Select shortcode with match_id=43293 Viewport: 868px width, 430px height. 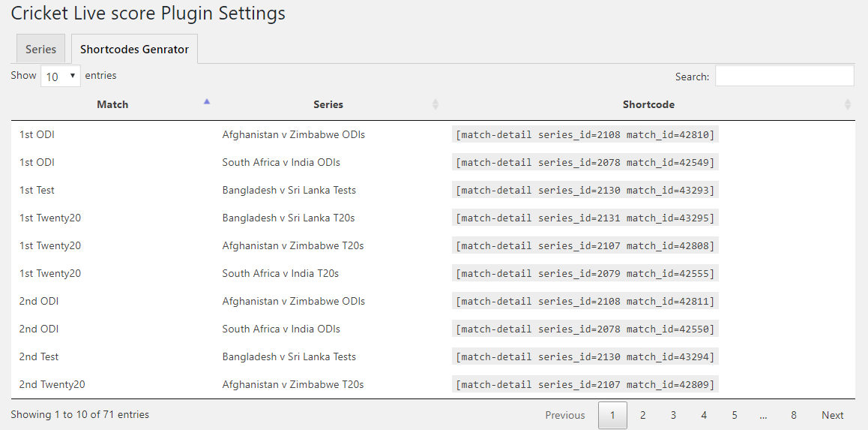[585, 191]
